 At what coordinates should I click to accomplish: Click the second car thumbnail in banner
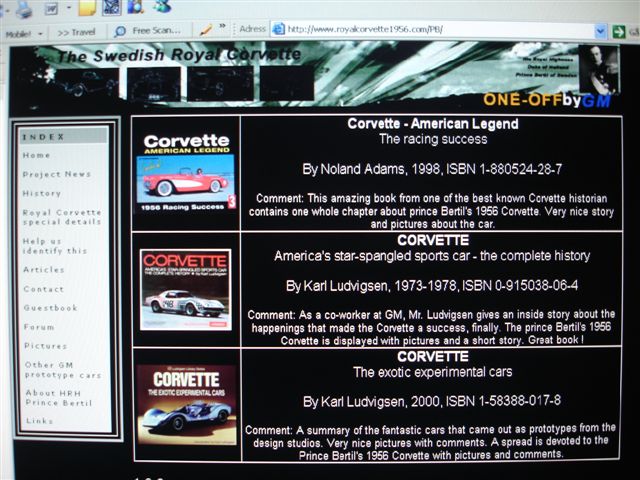point(154,84)
